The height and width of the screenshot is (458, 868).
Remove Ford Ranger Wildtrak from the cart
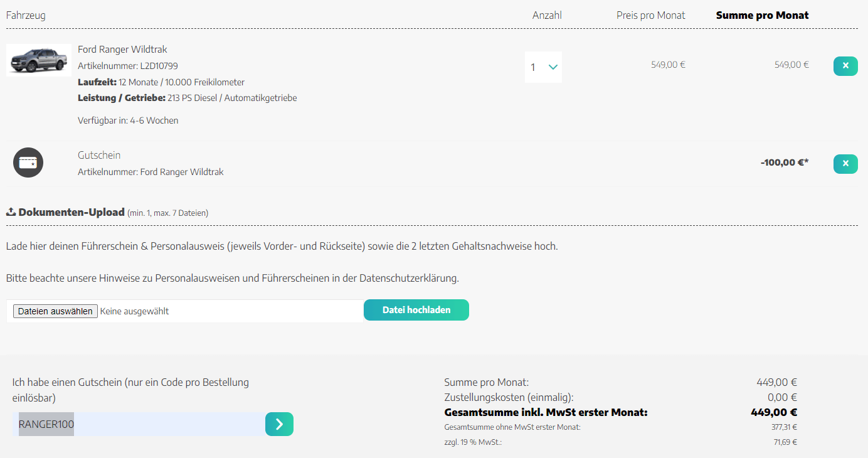pyautogui.click(x=845, y=66)
